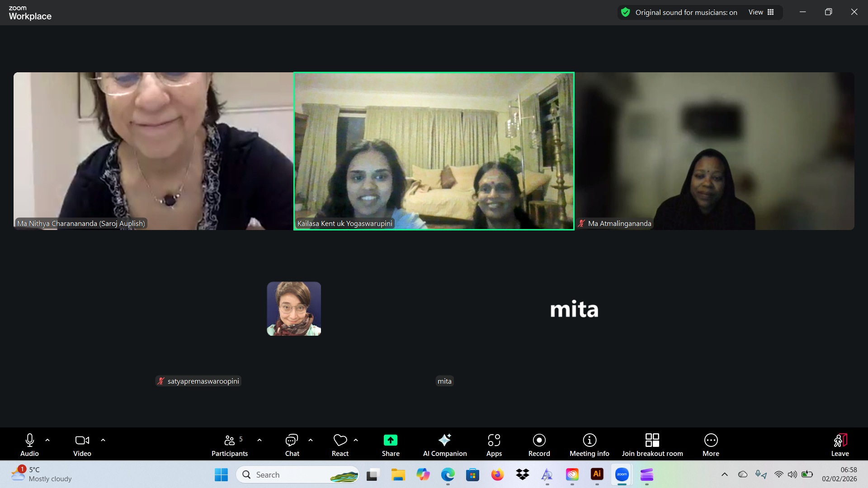Expand the arrow next to Participants

click(x=259, y=440)
